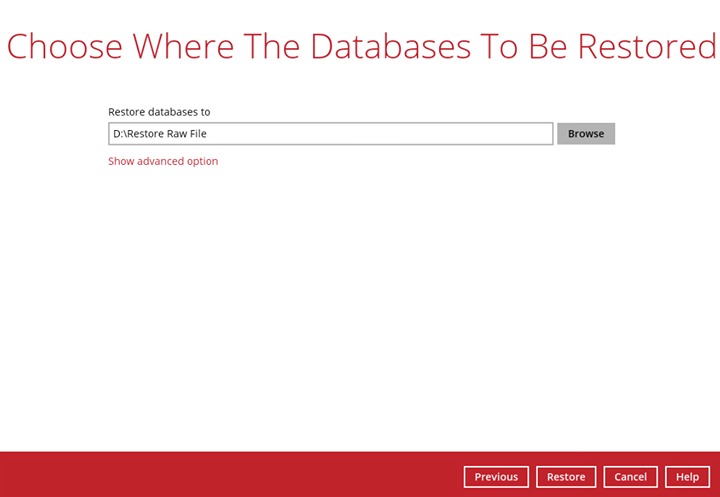Start the restore with the Restore button
This screenshot has width=720, height=497.
[x=566, y=477]
